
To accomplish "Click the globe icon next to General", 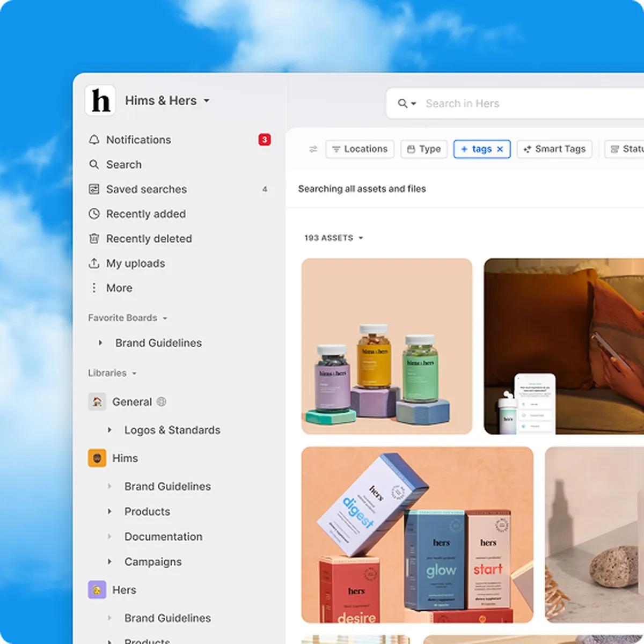I will [x=162, y=401].
